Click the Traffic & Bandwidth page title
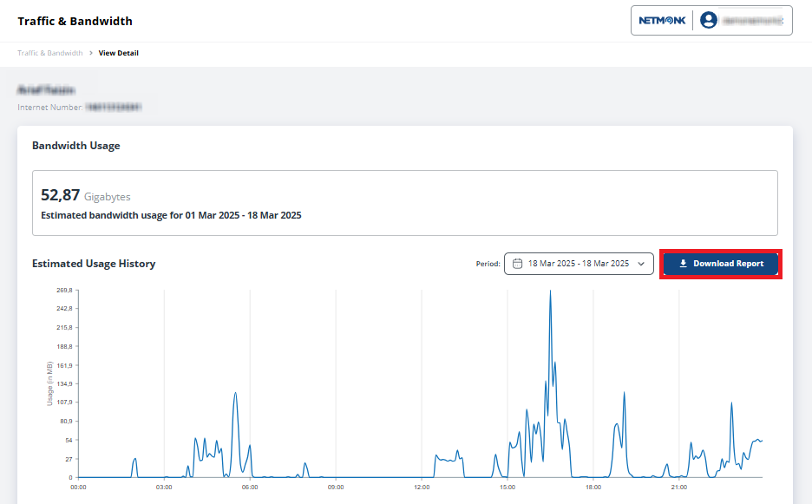This screenshot has height=504, width=812. pos(75,21)
